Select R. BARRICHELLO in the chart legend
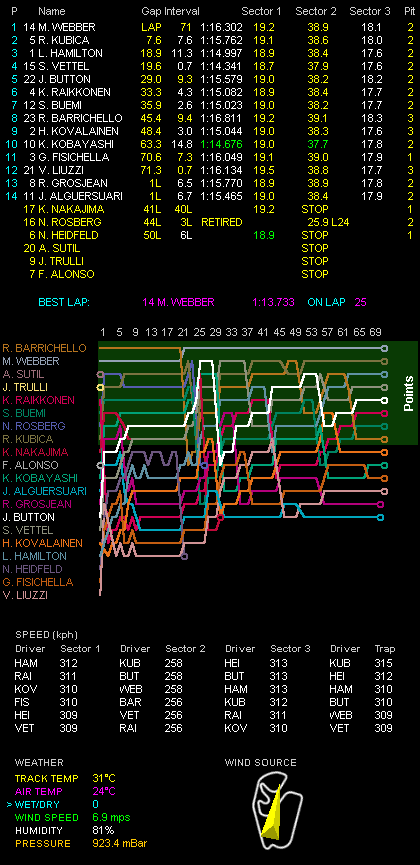Screen dimensions: 420x865 [44, 348]
